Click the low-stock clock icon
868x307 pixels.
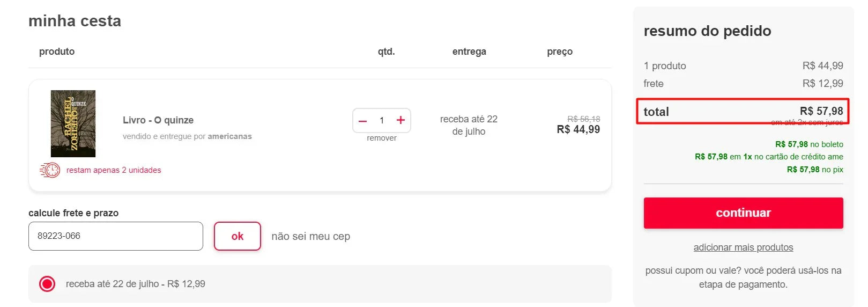[50, 170]
